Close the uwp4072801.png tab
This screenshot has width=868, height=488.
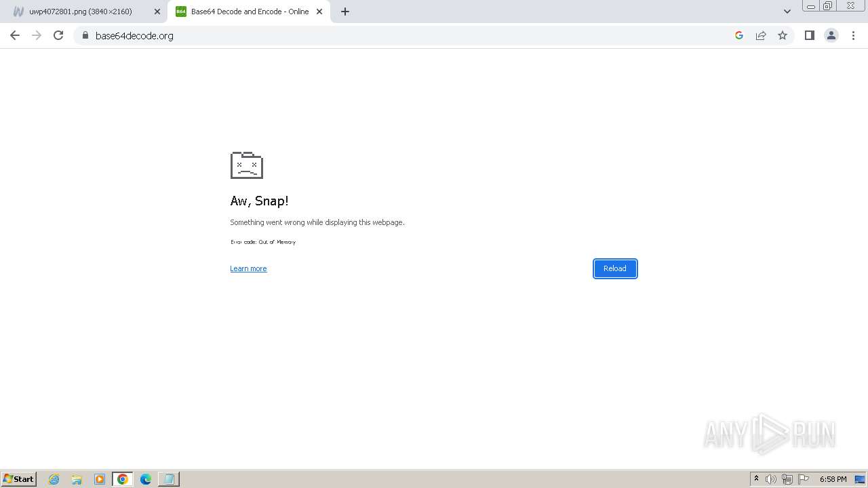(x=157, y=12)
